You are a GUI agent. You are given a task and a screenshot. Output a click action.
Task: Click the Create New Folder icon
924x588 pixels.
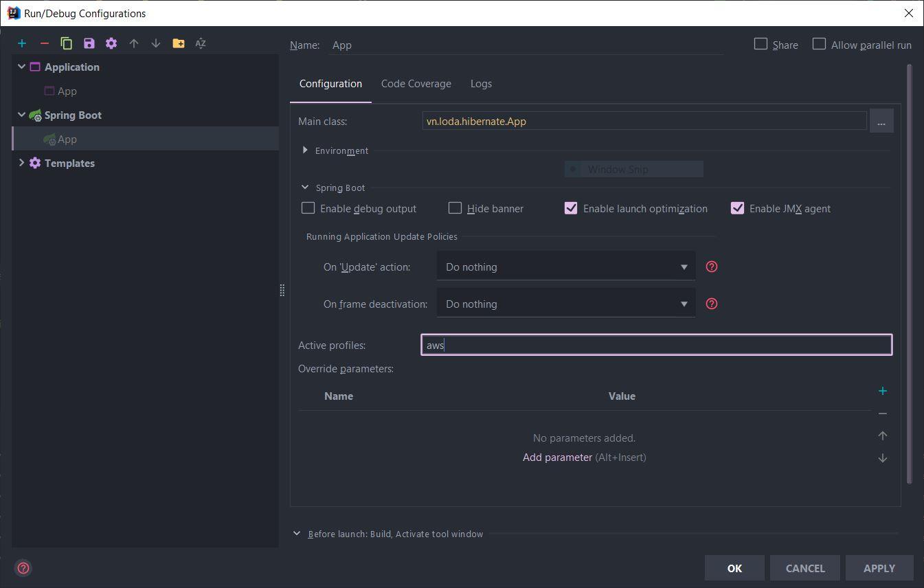[x=179, y=43]
